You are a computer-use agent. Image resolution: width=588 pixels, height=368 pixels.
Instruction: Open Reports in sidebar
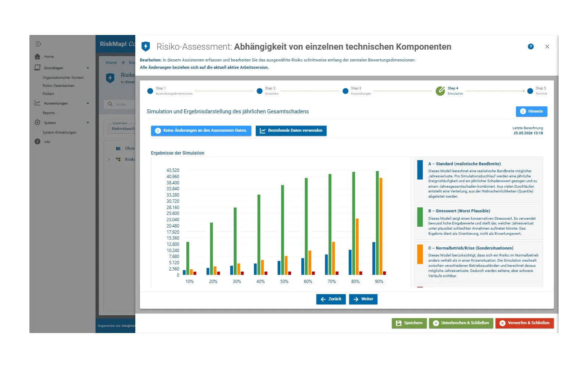49,113
